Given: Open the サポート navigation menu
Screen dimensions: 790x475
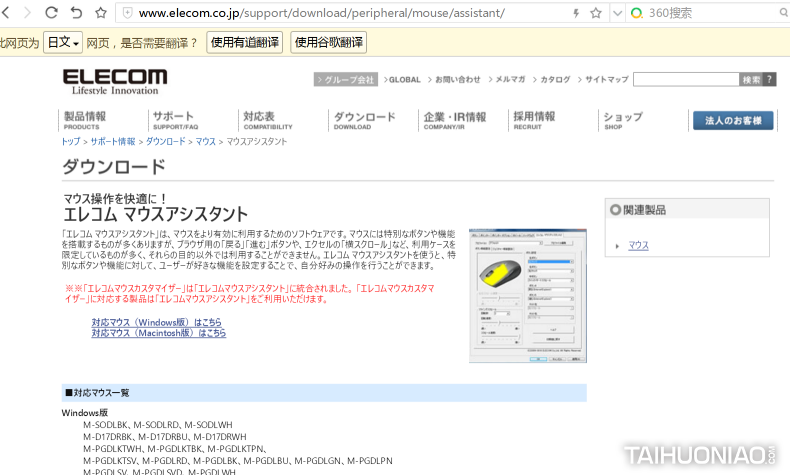Looking at the screenshot, I should [176, 120].
